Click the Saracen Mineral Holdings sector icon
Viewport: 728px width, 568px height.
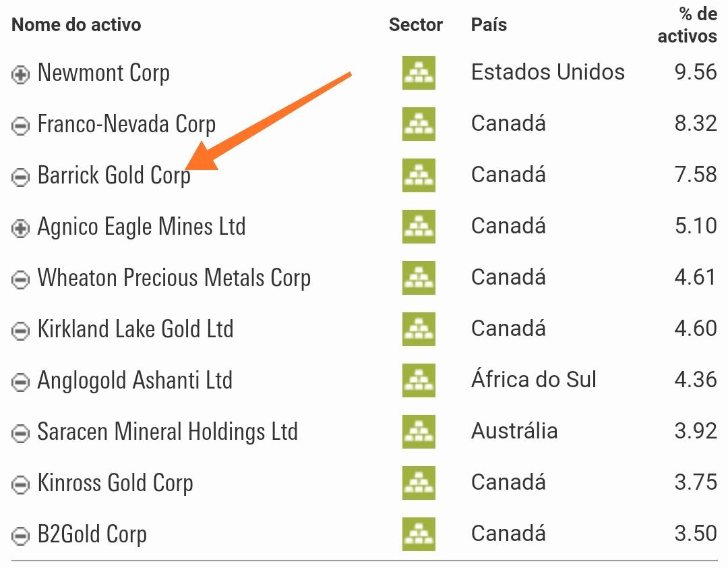pos(419,432)
